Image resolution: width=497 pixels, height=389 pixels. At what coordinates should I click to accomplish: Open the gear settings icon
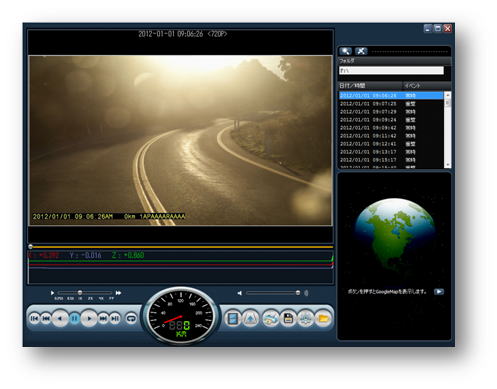point(306,319)
